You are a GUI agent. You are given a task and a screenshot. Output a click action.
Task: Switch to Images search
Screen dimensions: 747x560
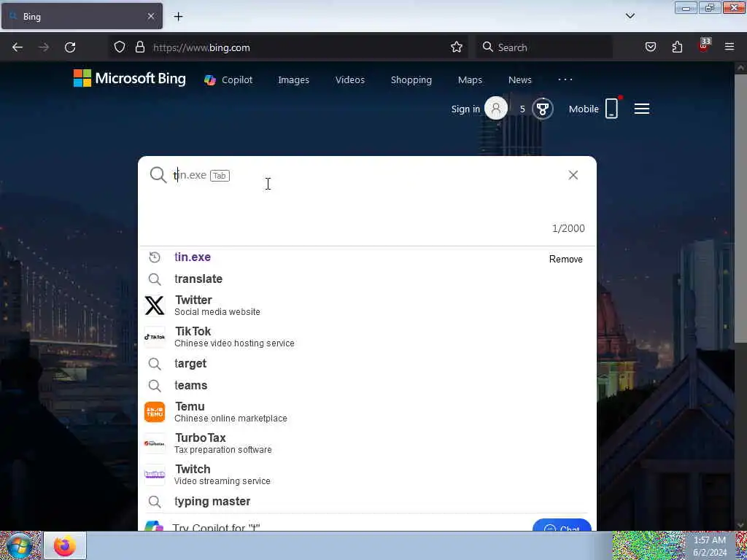click(x=293, y=80)
